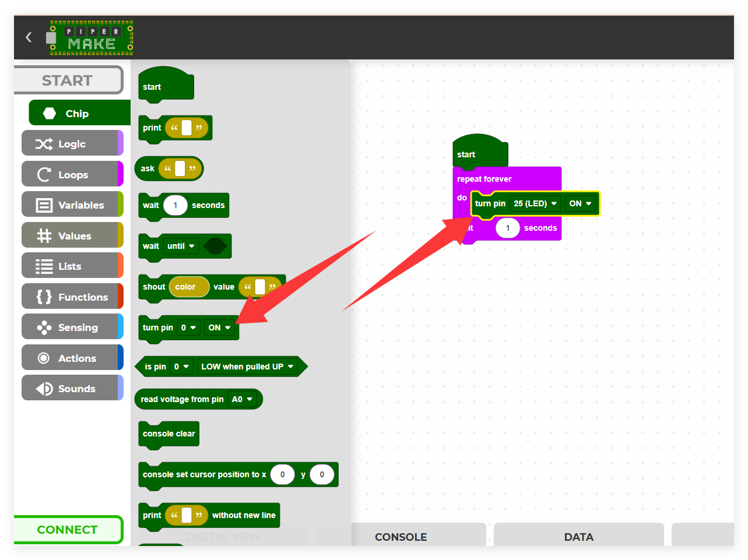Click the Variables box icon

(x=44, y=205)
